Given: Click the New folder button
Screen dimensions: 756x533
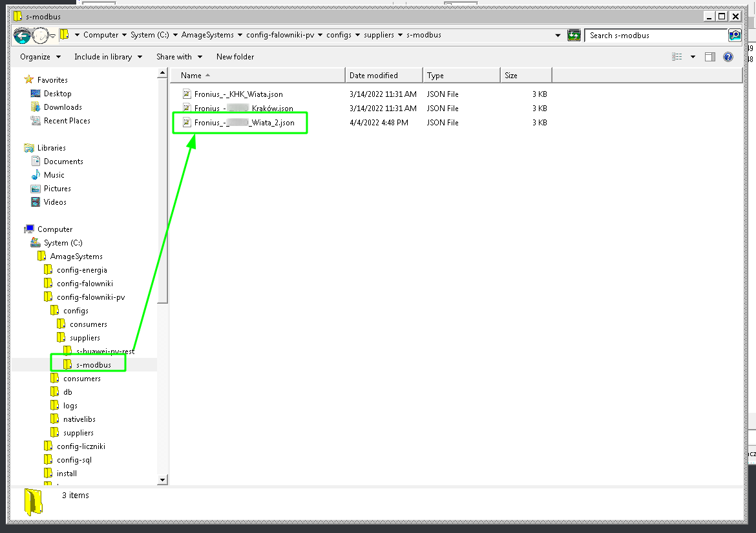Looking at the screenshot, I should pos(235,57).
